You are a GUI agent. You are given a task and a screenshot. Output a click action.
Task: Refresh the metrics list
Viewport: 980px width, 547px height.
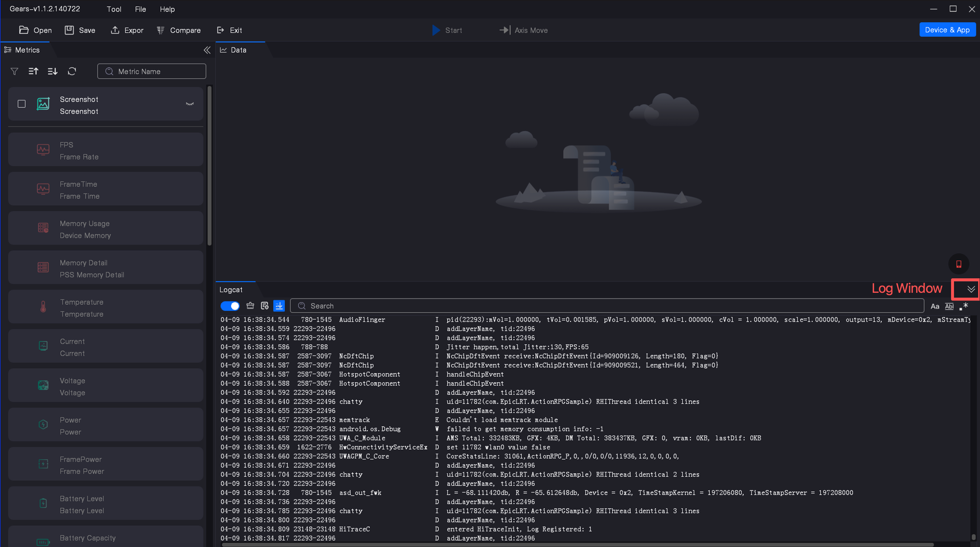[72, 71]
